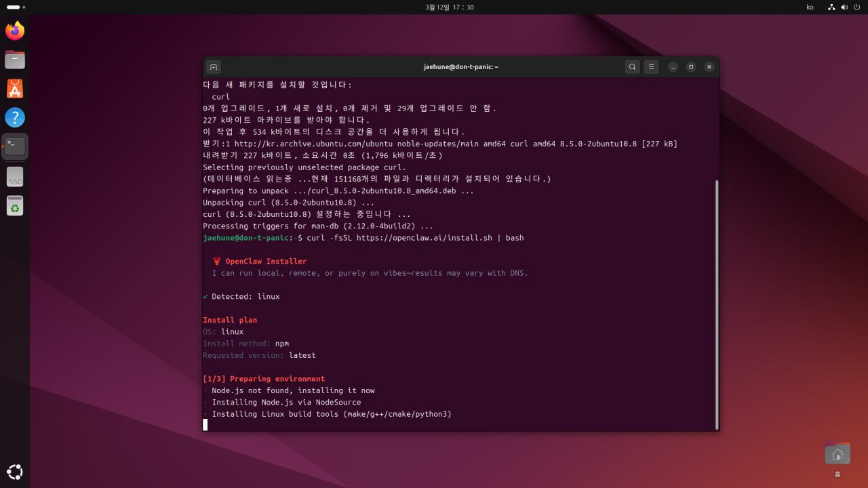
Task: Open the Help icon in the dock
Action: 15,117
